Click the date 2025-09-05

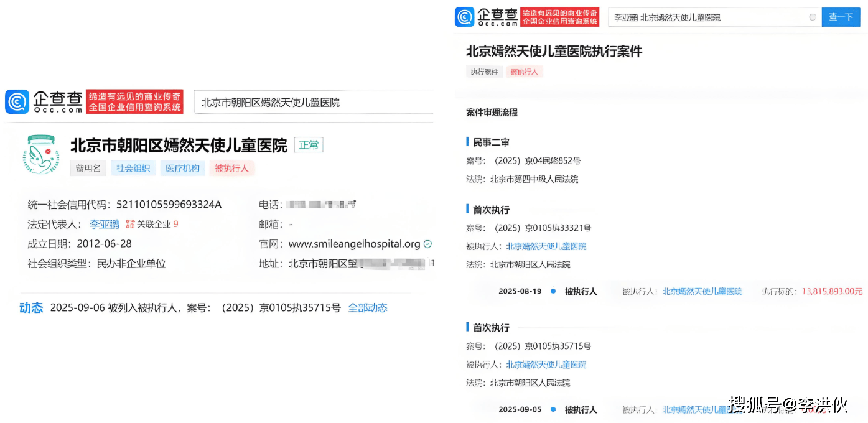[x=520, y=409]
